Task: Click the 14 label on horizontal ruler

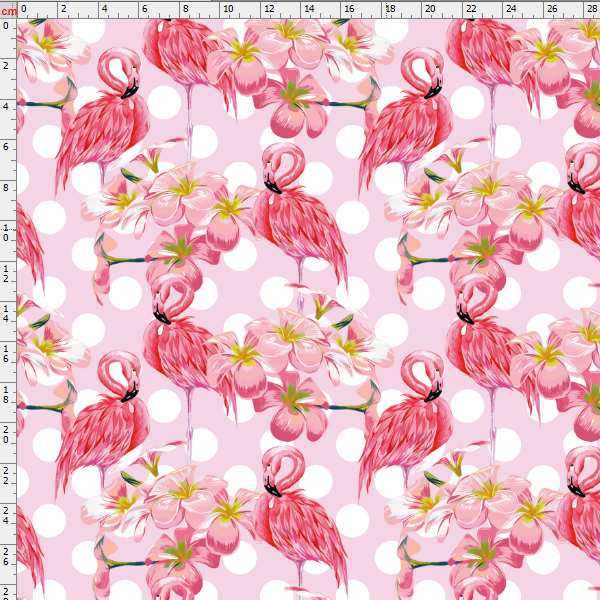Action: pyautogui.click(x=309, y=9)
